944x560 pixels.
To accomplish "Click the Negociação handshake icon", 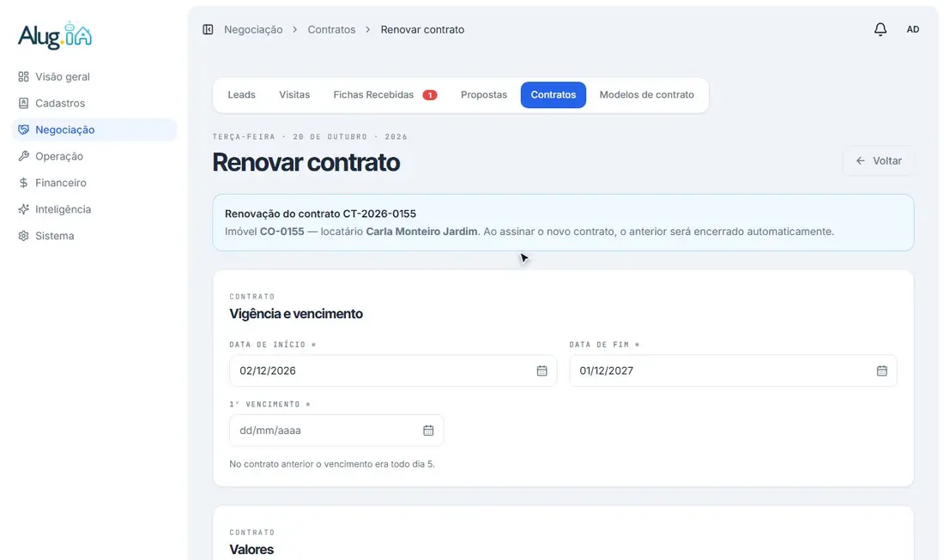I will click(x=23, y=129).
